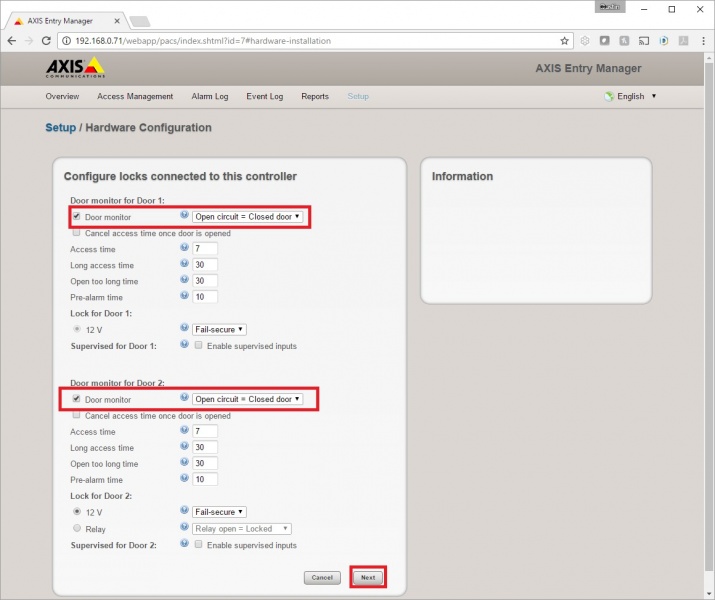Click help icon for Supervised for Door 1
This screenshot has width=715, height=600.
[x=184, y=344]
